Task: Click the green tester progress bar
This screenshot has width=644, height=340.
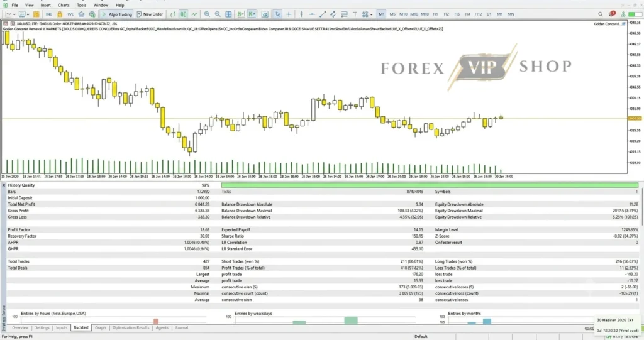Action: tap(430, 185)
